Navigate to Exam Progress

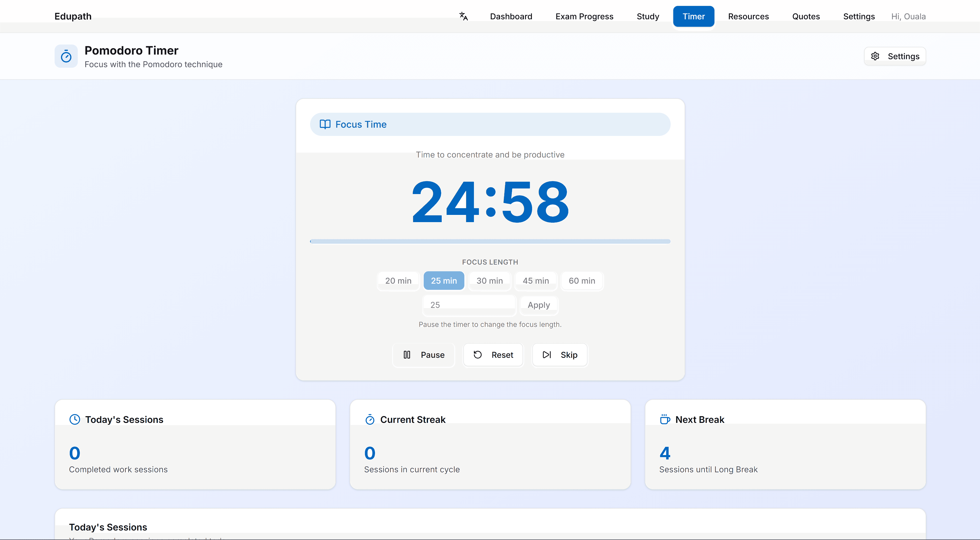pos(584,16)
